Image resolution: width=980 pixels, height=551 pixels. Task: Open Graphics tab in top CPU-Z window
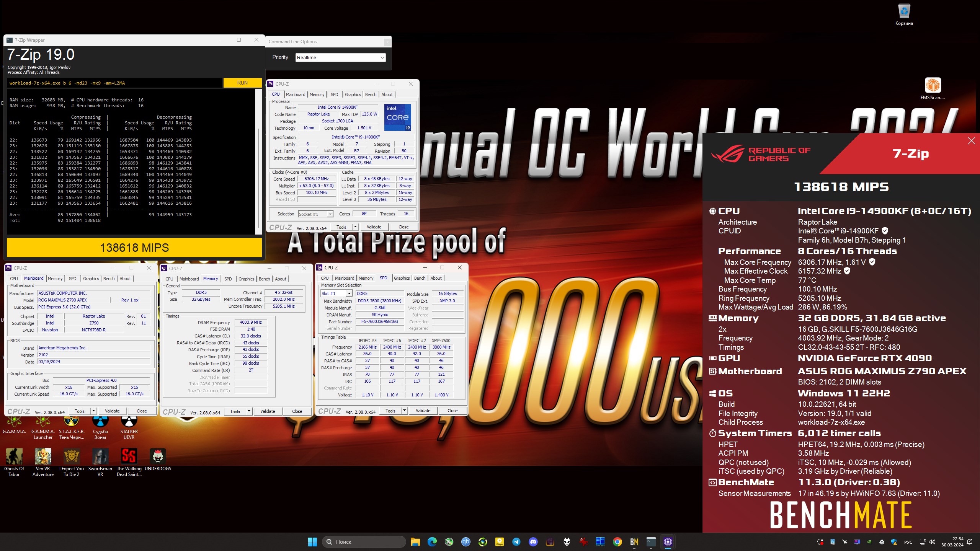pyautogui.click(x=353, y=95)
